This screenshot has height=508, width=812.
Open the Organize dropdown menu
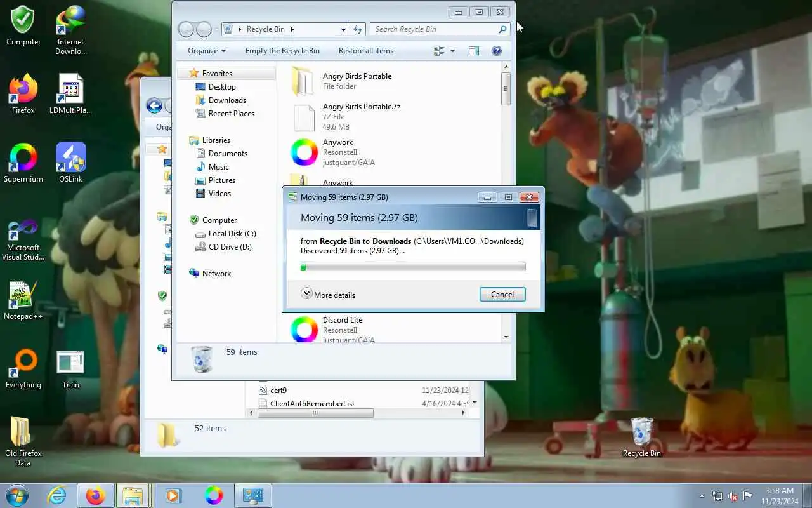point(207,51)
